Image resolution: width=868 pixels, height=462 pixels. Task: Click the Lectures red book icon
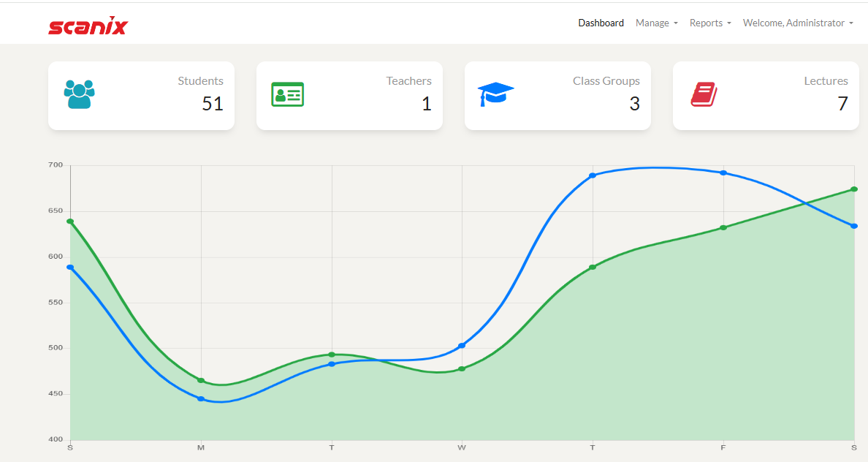point(704,94)
